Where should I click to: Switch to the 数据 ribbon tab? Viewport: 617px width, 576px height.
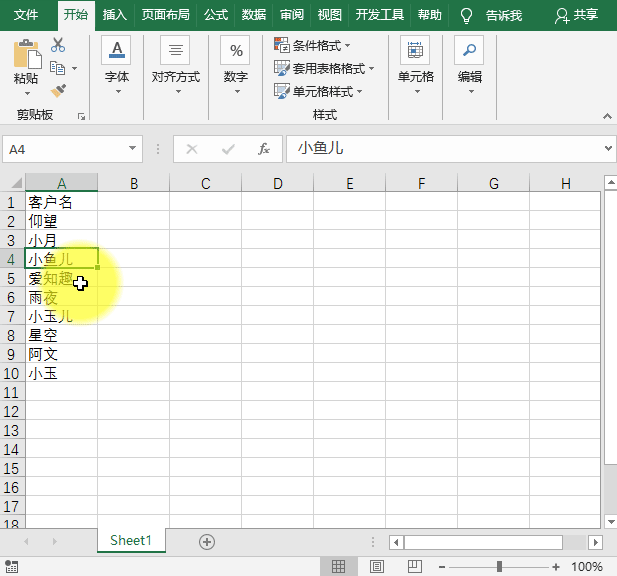pyautogui.click(x=254, y=15)
